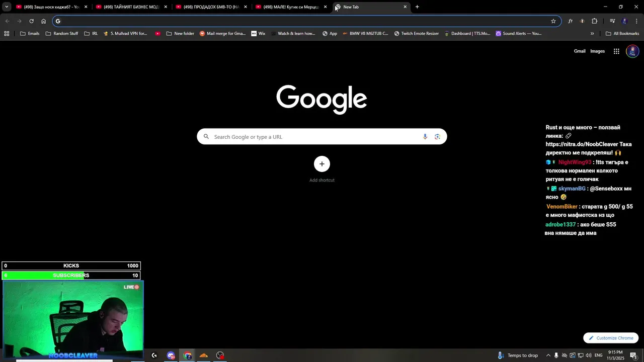Open the Chrome profile avatar in the toolbar
This screenshot has height=362, width=644.
pyautogui.click(x=624, y=21)
